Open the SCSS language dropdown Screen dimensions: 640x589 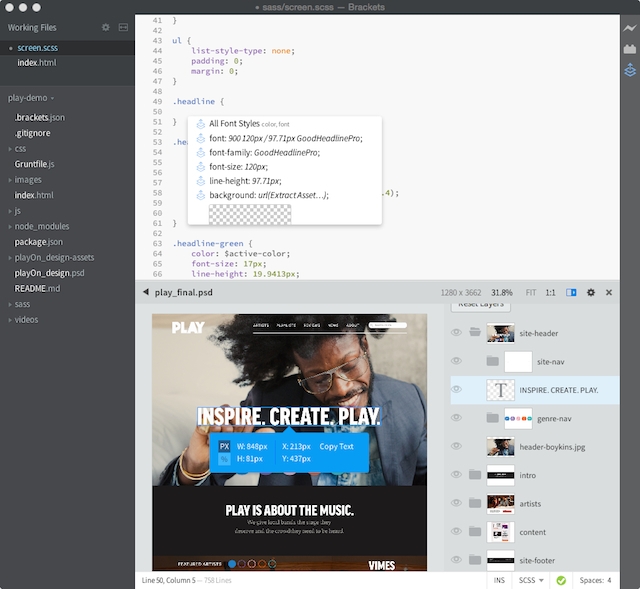530,580
